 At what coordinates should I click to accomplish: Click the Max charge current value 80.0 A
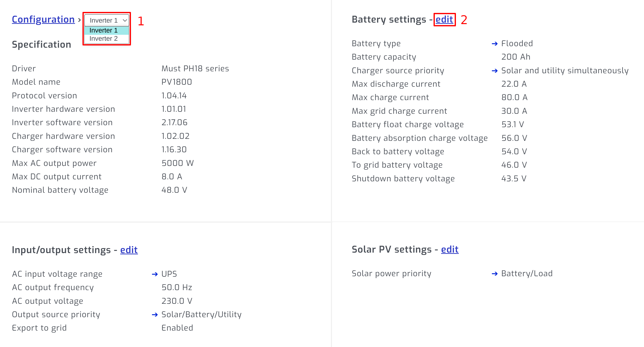click(514, 98)
